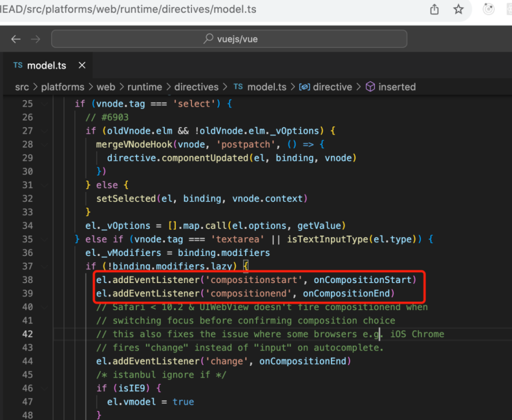Click the 'true' value on line 47
512x420 pixels.
point(183,401)
